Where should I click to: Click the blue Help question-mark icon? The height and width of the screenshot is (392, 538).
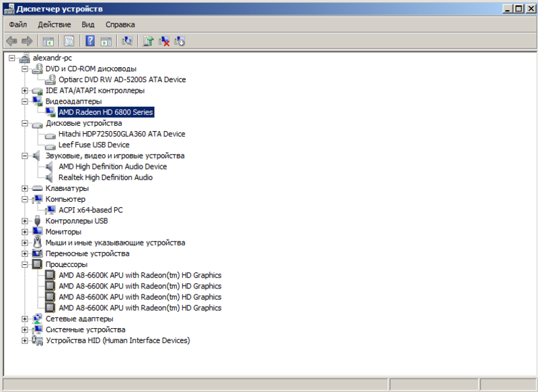90,41
